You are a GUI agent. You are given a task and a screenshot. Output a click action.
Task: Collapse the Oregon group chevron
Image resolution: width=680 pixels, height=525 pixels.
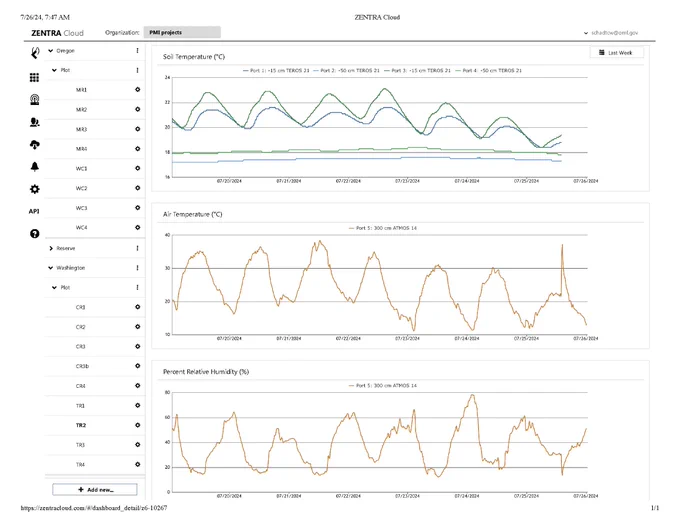(x=51, y=51)
